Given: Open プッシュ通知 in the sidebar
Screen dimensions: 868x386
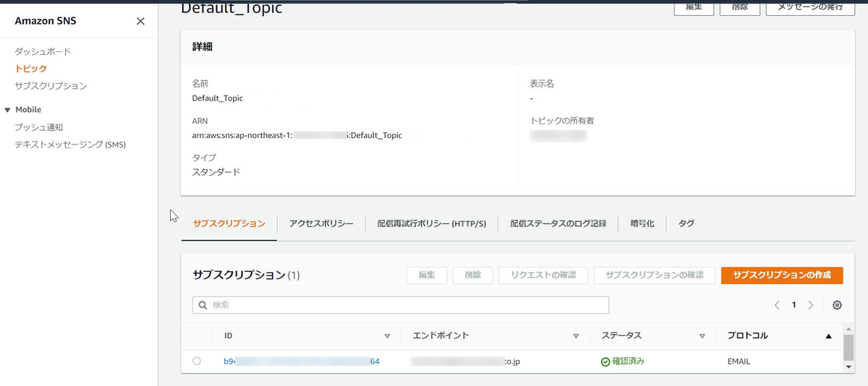Looking at the screenshot, I should point(39,127).
